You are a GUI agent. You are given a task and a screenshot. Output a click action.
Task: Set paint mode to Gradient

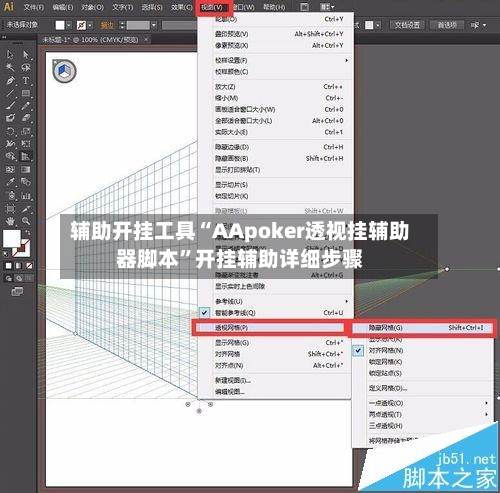click(19, 266)
